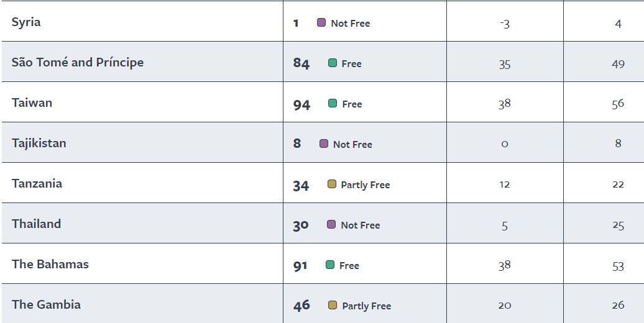
Task: Click The Gambia's total score of 46
Action: pyautogui.click(x=301, y=306)
